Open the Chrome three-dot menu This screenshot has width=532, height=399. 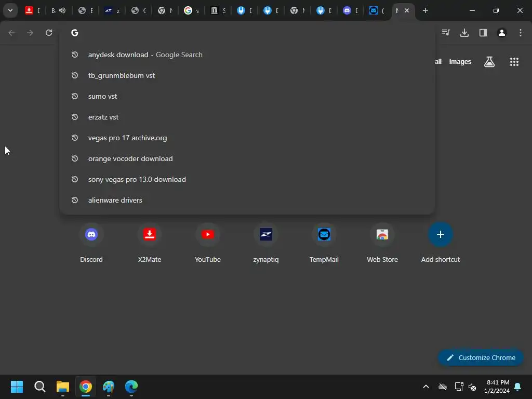521,33
